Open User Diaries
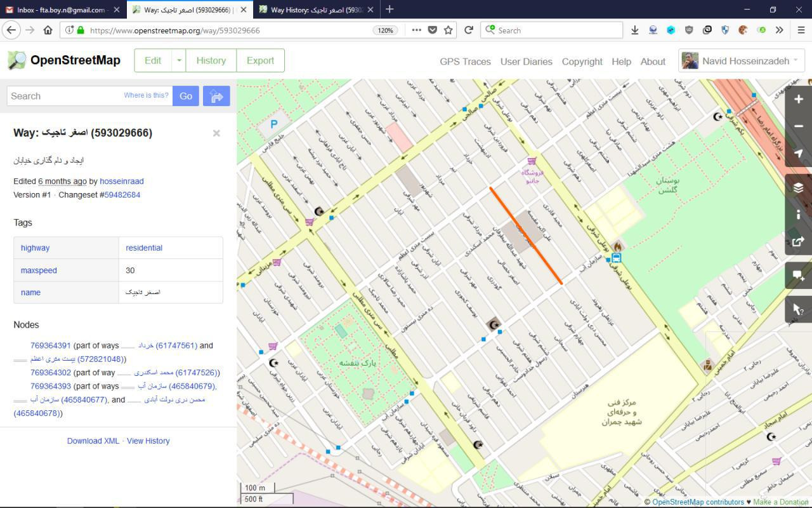The width and height of the screenshot is (812, 508). [x=526, y=62]
